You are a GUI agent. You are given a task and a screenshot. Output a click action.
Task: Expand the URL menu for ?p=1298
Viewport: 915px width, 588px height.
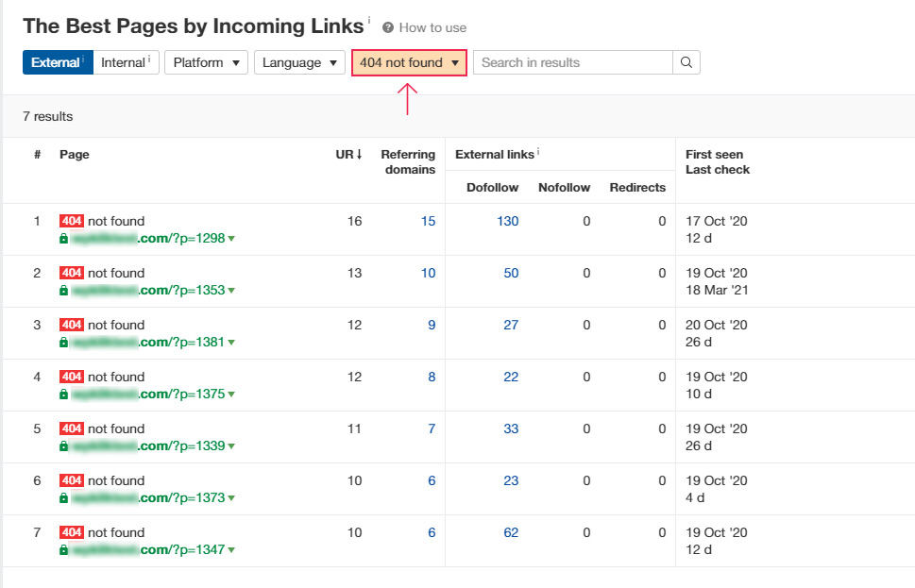pos(232,239)
